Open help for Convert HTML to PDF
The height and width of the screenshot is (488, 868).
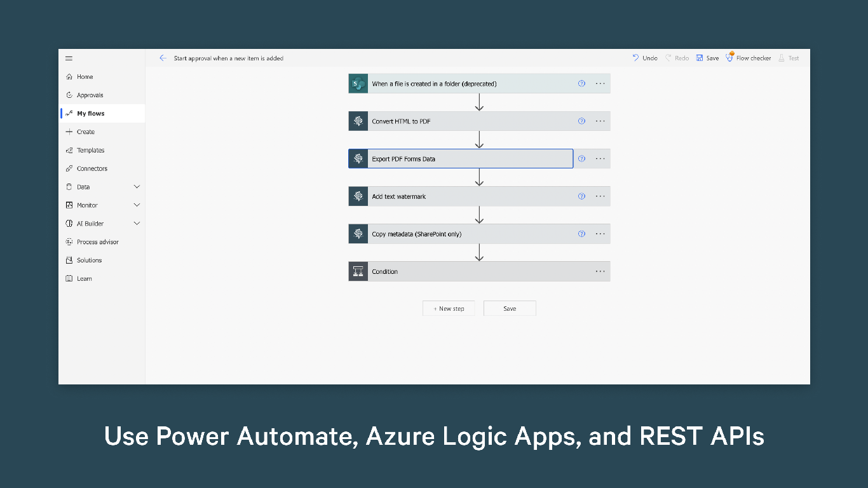click(x=581, y=121)
